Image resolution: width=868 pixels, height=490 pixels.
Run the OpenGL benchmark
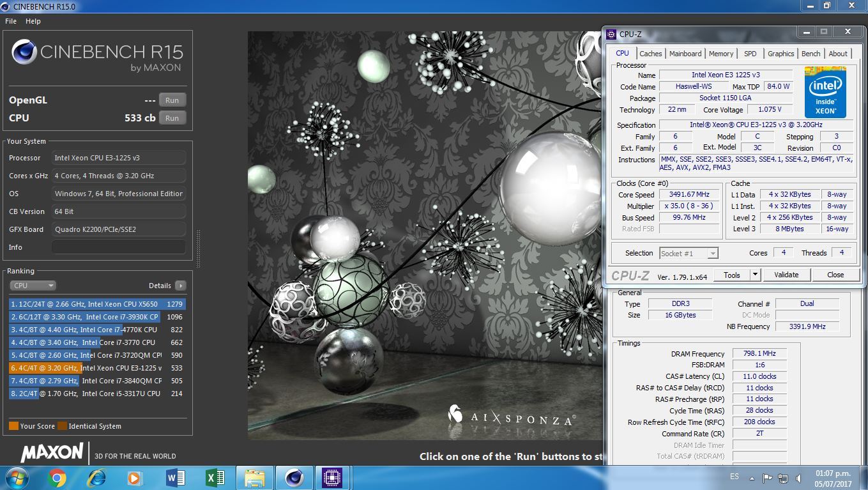click(172, 100)
